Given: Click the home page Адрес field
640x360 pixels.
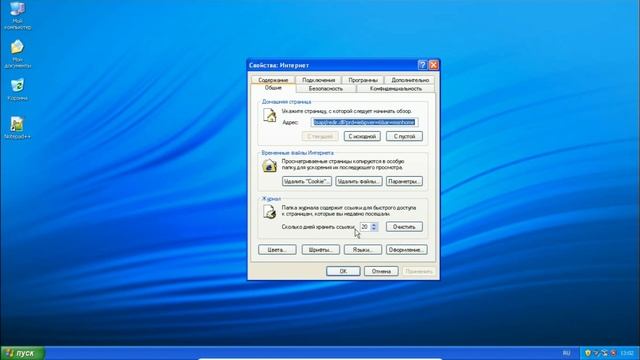Looking at the screenshot, I should (364, 122).
